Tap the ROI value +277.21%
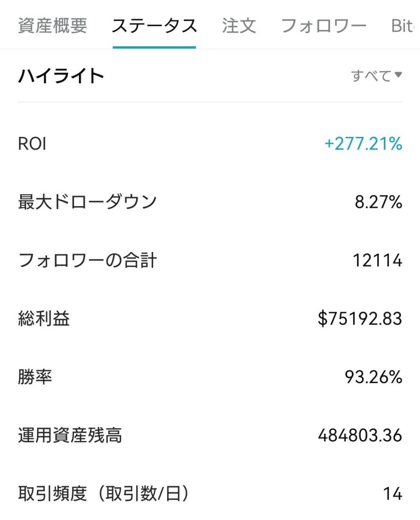420x520 pixels. pos(363,144)
